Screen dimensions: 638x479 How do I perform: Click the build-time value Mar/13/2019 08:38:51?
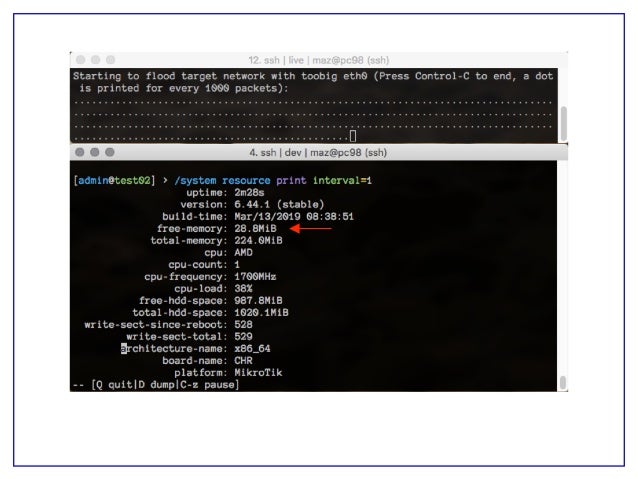coord(294,217)
